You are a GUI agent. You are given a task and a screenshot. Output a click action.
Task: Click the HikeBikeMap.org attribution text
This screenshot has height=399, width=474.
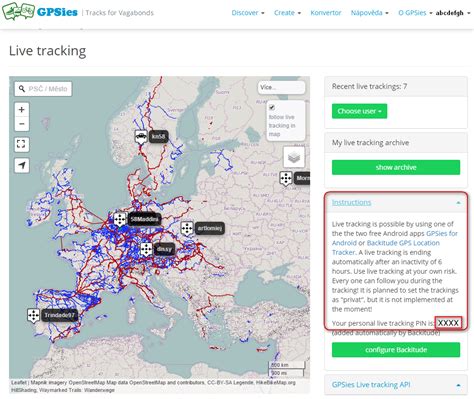[x=275, y=383]
